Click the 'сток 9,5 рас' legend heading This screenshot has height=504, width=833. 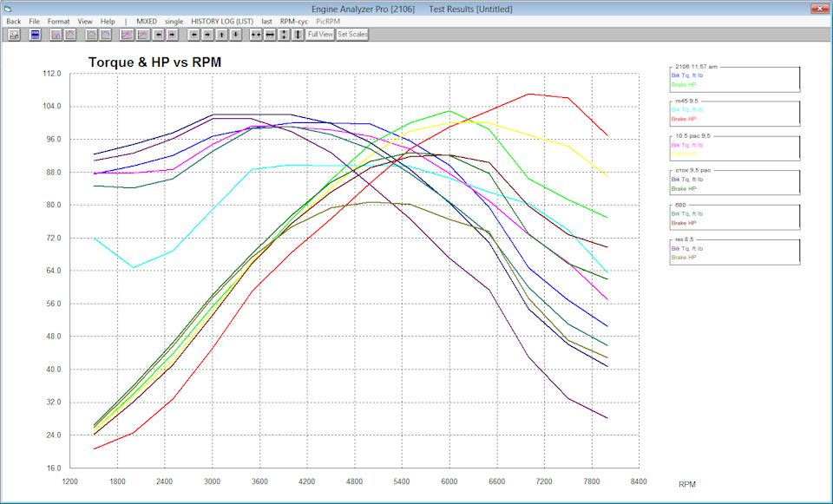point(692,171)
